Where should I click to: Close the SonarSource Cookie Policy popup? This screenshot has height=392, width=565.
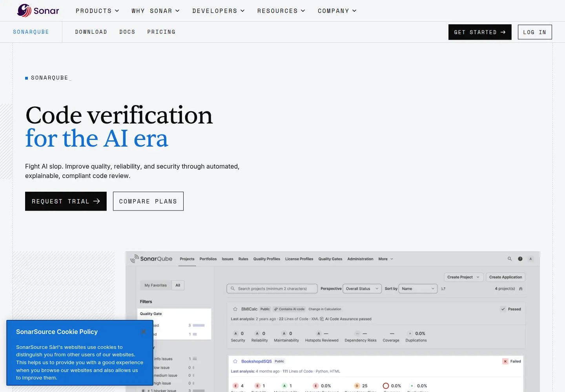[144, 332]
